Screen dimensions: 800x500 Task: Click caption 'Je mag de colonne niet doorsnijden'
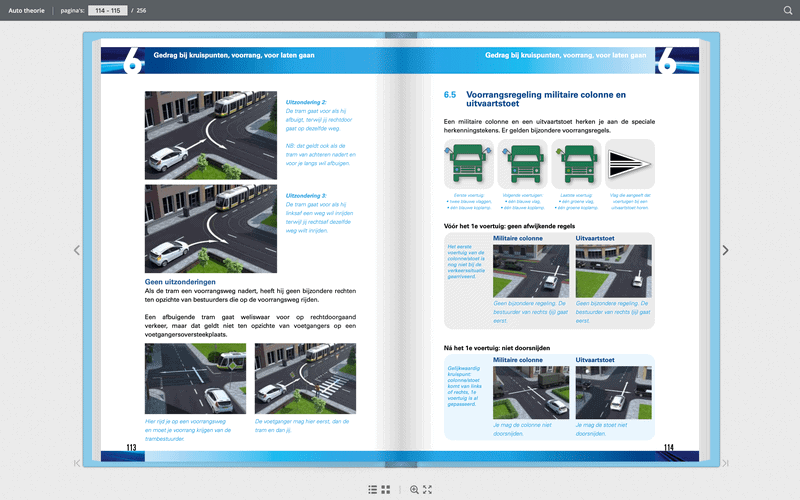522,429
